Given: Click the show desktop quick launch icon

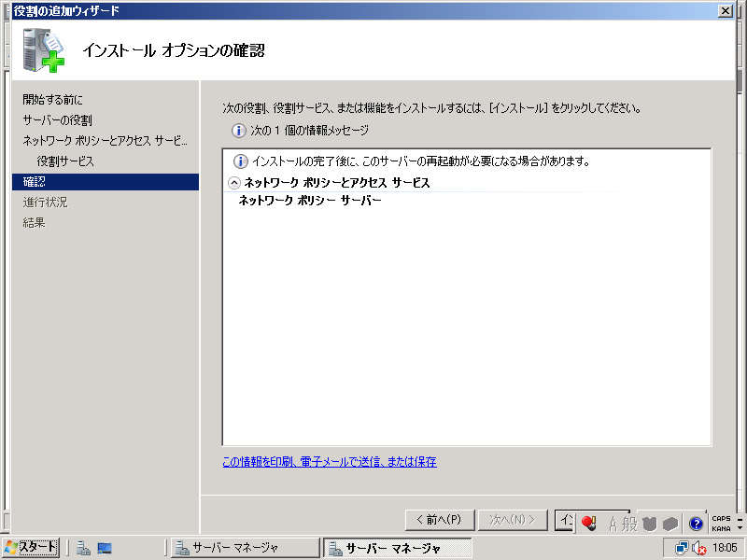Looking at the screenshot, I should click(x=105, y=548).
